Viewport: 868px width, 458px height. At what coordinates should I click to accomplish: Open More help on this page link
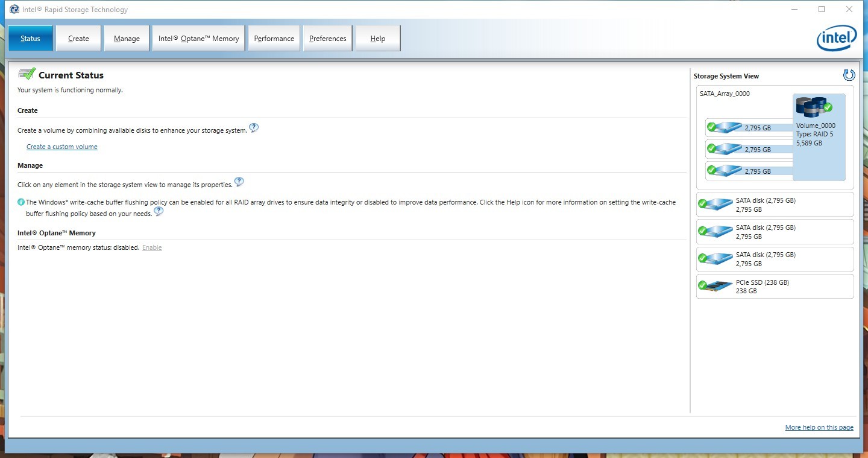pos(819,427)
